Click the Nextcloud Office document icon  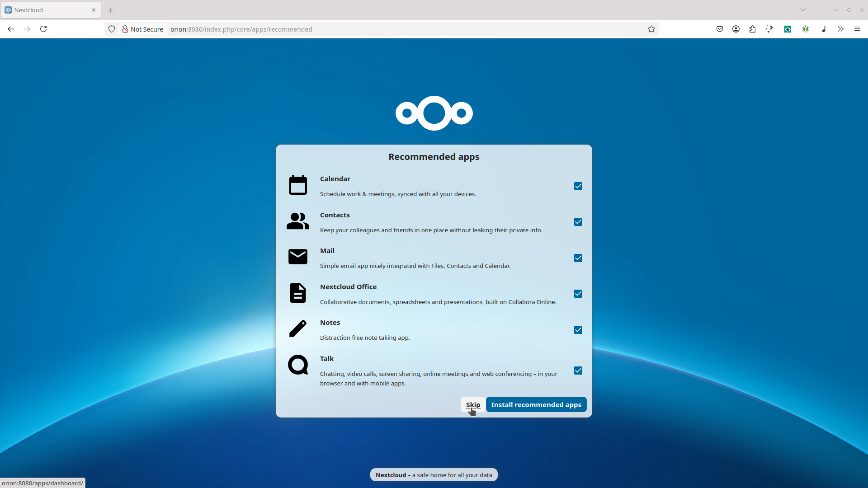(298, 293)
